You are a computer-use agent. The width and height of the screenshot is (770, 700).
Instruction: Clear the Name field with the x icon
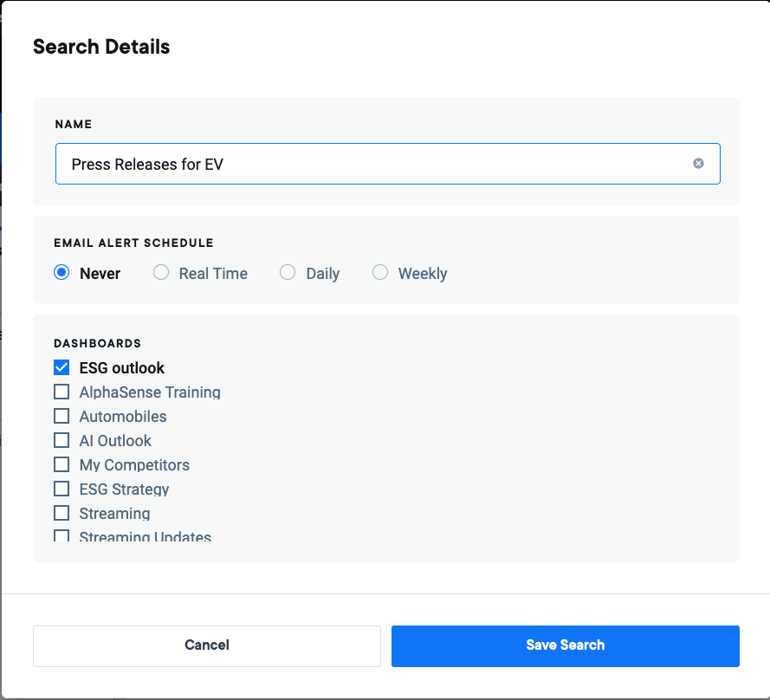point(698,164)
